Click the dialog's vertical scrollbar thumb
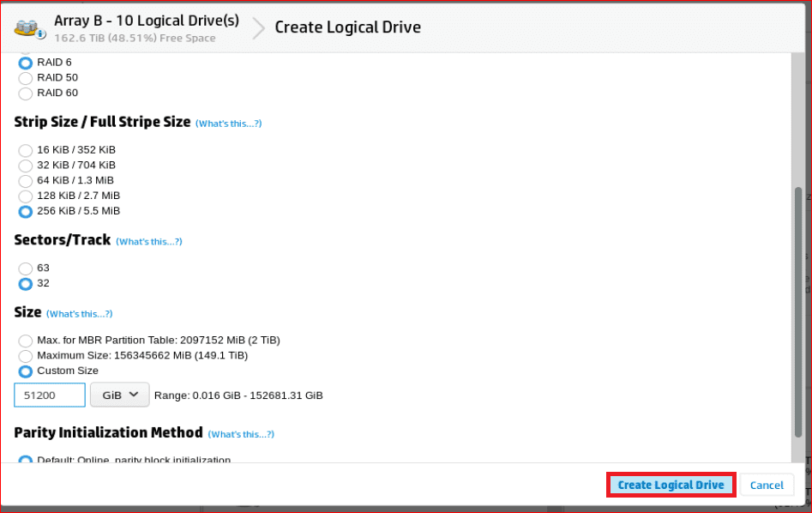812x513 pixels. tap(798, 322)
